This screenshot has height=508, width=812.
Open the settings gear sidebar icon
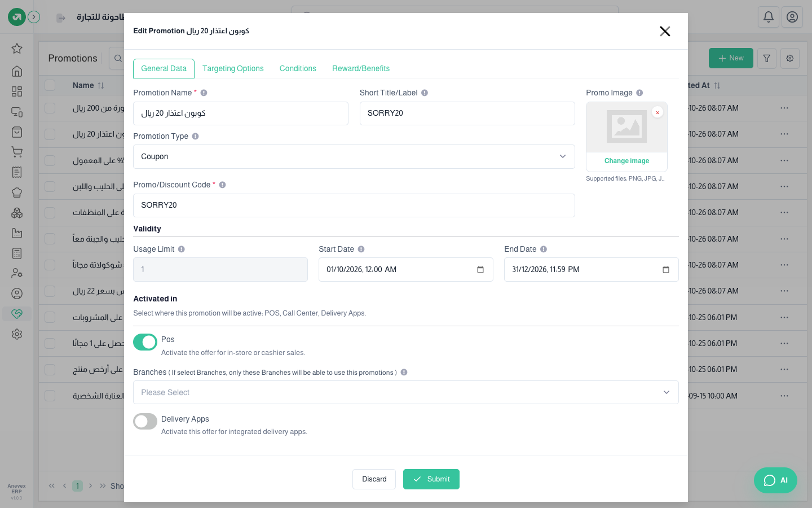17,334
